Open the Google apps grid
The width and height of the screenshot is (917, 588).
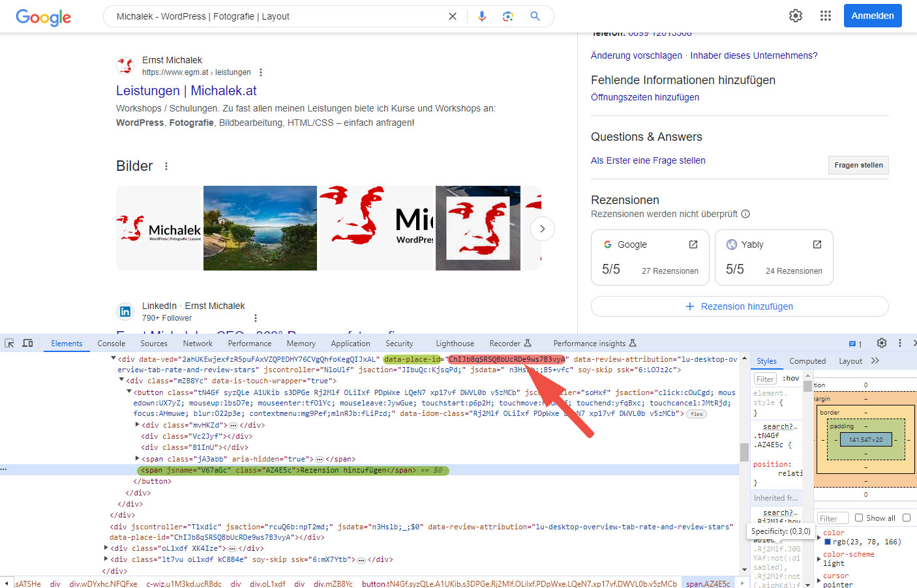826,16
